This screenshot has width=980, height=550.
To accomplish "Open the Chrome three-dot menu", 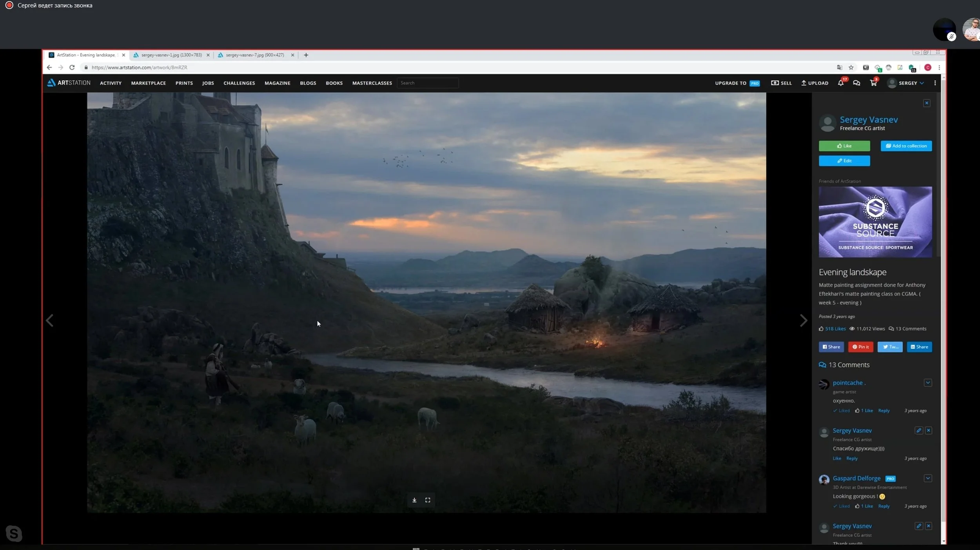I will point(939,67).
